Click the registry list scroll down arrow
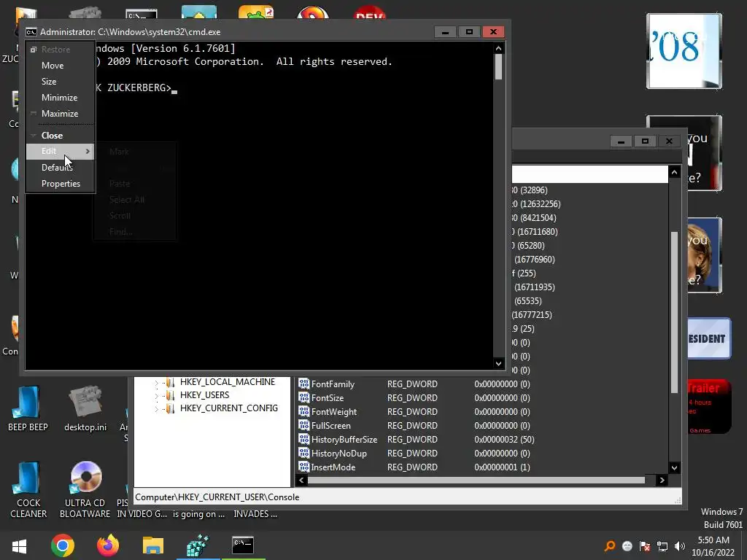The image size is (747, 560). 674,467
